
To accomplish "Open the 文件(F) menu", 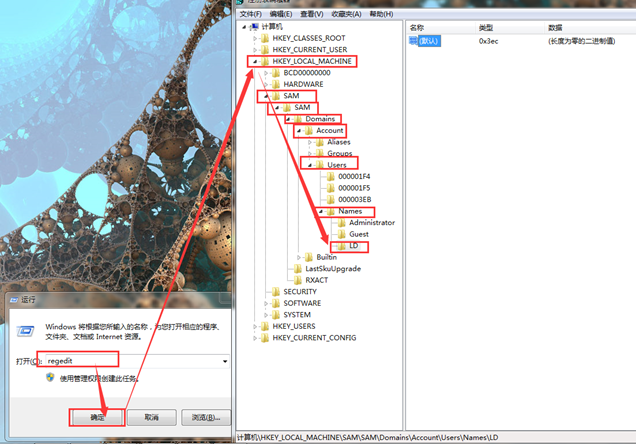I will point(250,14).
